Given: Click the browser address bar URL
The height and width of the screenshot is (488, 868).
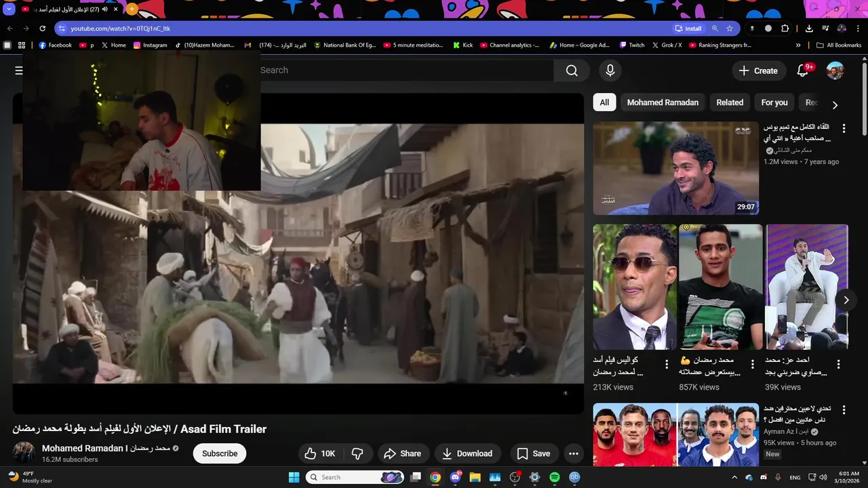Looking at the screenshot, I should coord(121,28).
